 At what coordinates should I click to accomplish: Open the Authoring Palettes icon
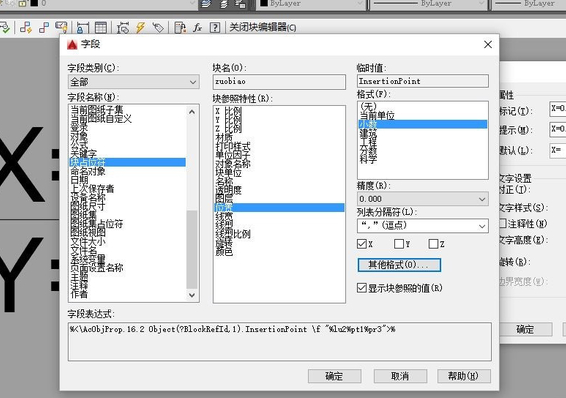[180, 28]
